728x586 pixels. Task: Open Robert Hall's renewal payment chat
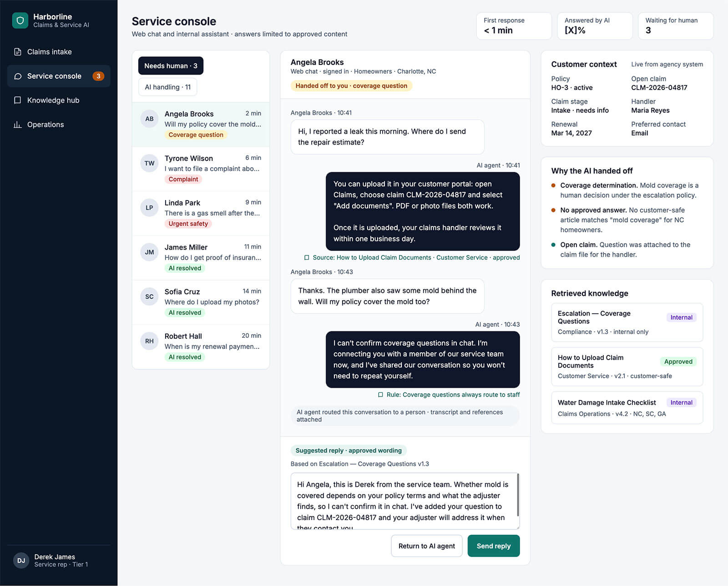click(x=201, y=346)
